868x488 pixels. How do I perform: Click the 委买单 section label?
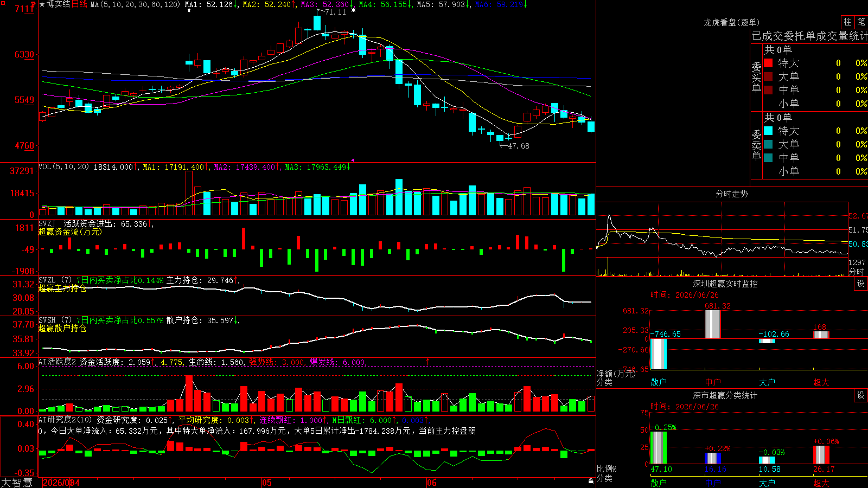[x=756, y=77]
